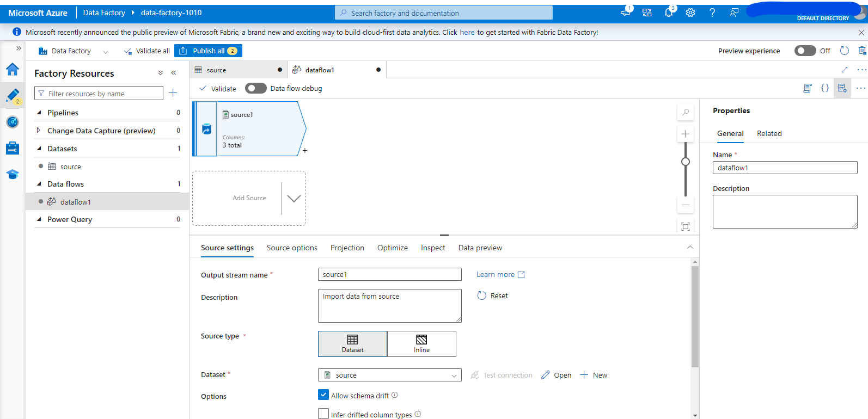Open the Related properties tab
868x419 pixels.
769,133
